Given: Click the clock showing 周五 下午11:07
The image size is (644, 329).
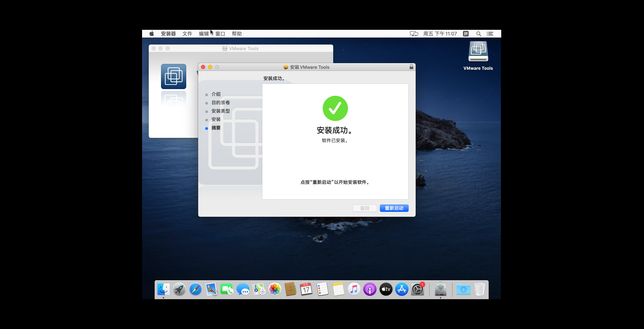Looking at the screenshot, I should point(440,34).
